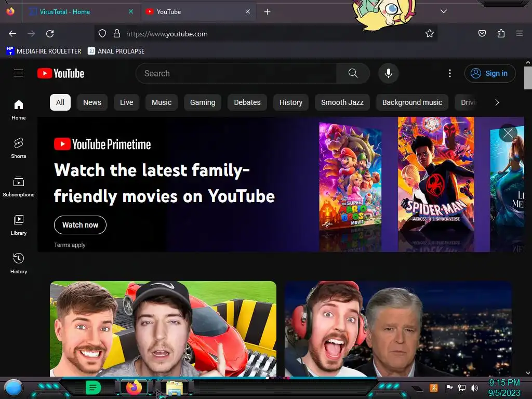Open the Action Center flag tray icon
532x399 pixels.
[449, 388]
